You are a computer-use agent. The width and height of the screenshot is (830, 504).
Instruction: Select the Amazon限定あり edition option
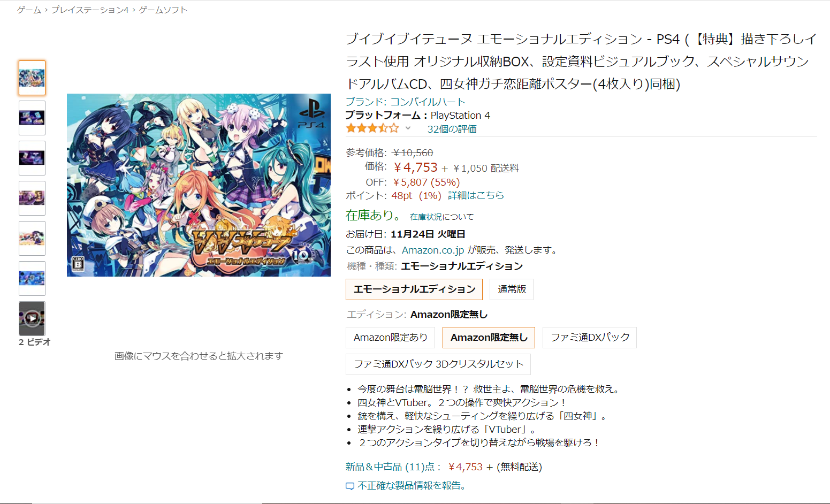[x=390, y=338]
